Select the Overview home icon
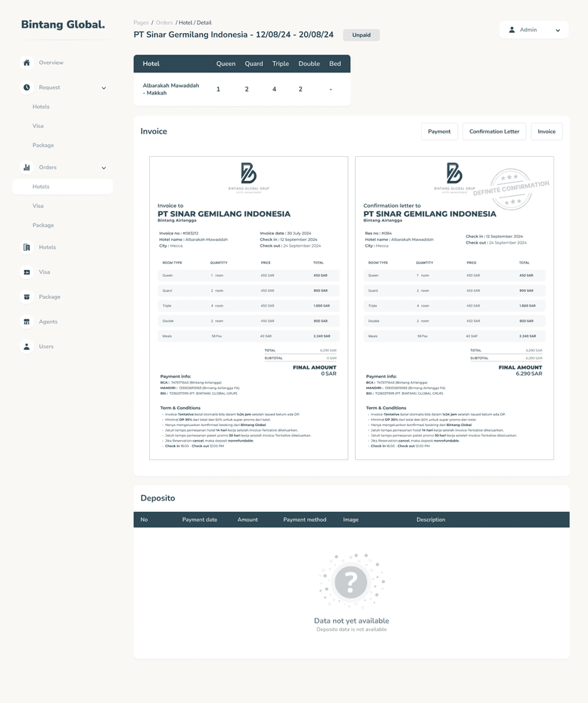The width and height of the screenshot is (588, 703). pyautogui.click(x=26, y=62)
